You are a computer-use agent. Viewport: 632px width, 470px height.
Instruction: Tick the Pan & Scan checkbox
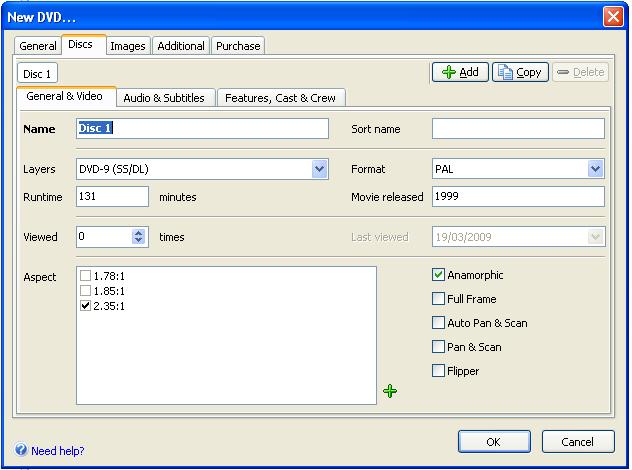(x=438, y=347)
